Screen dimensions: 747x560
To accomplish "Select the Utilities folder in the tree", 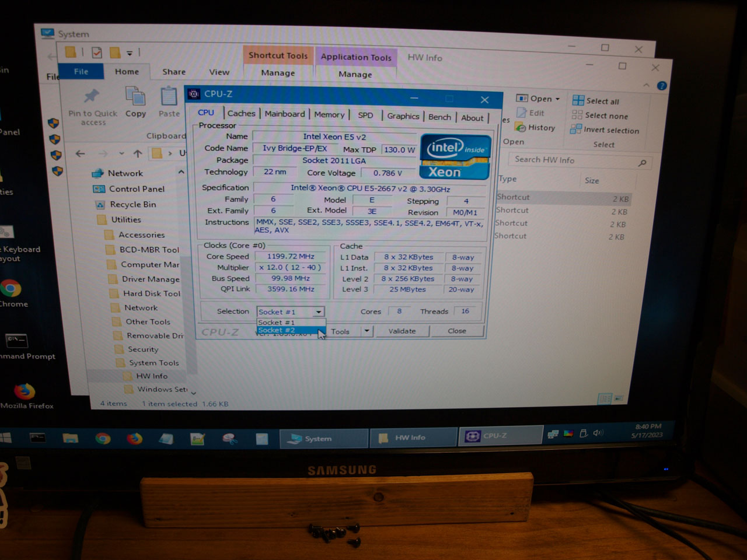I will coord(119,219).
